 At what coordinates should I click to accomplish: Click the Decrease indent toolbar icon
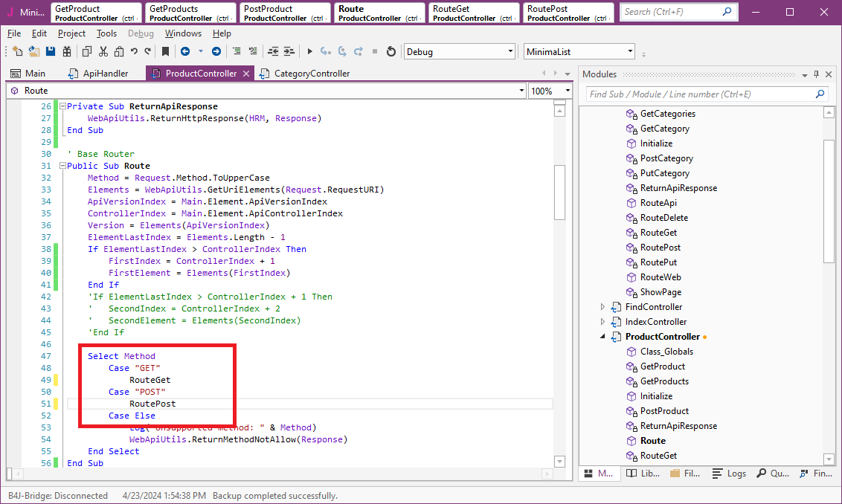[273, 51]
